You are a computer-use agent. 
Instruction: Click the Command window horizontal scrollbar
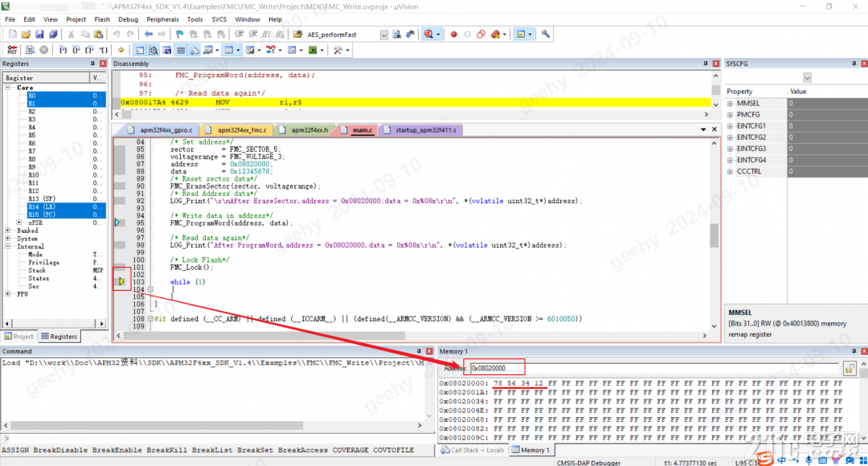click(158, 426)
